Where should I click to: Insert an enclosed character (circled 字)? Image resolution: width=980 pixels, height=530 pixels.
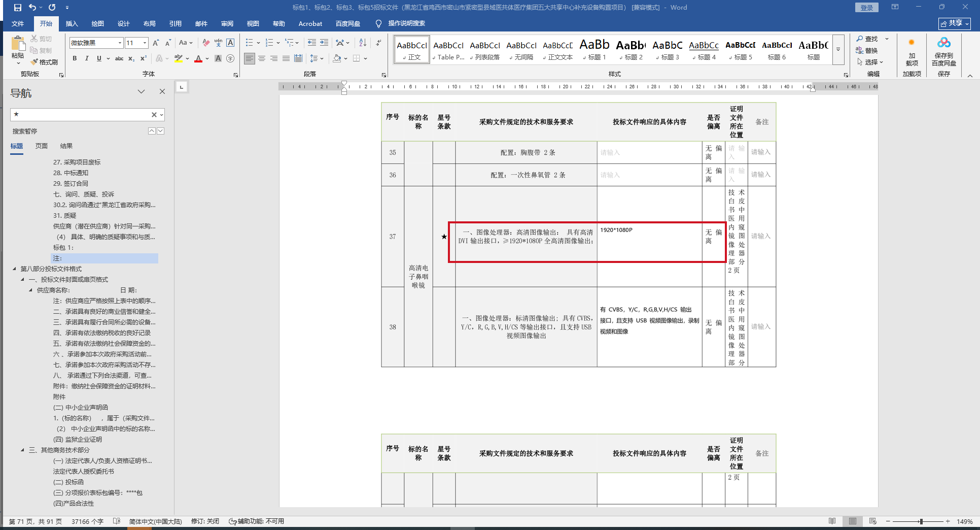(230, 58)
